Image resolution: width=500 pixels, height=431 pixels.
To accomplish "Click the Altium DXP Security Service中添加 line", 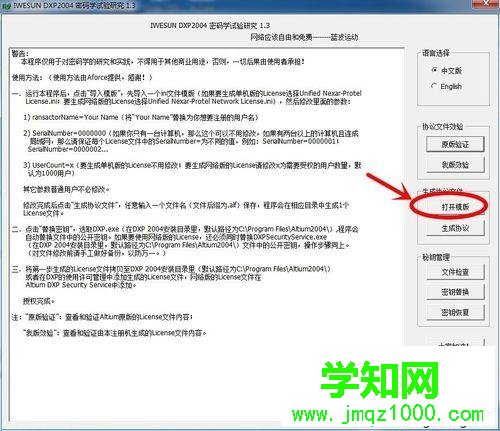I will (x=81, y=285).
